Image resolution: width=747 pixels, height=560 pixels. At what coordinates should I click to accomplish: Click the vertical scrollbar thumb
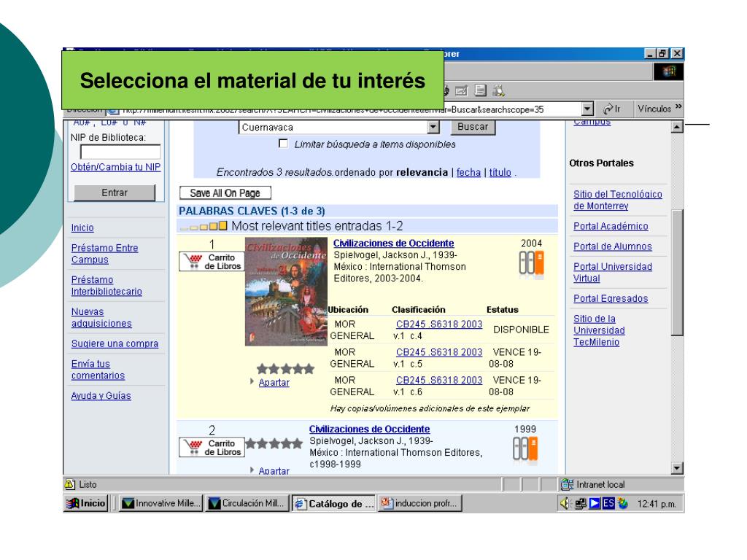677,273
